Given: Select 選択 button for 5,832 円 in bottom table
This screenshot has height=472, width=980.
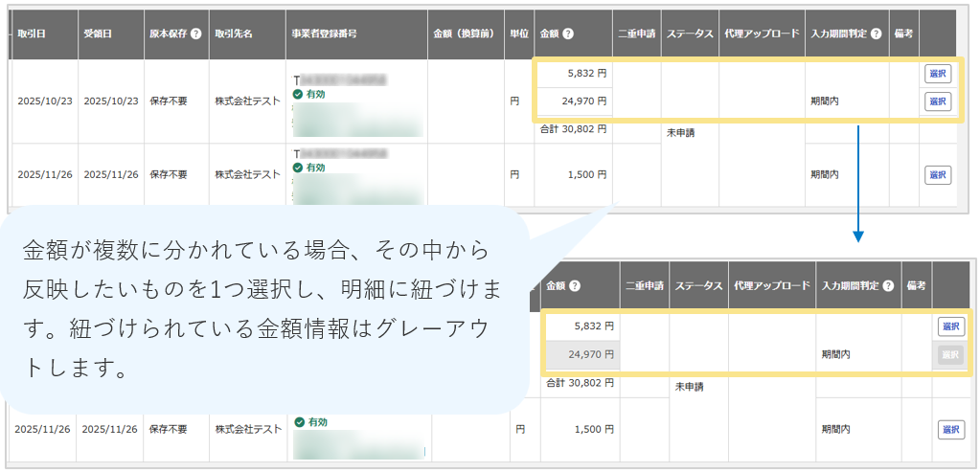Looking at the screenshot, I should click(950, 326).
